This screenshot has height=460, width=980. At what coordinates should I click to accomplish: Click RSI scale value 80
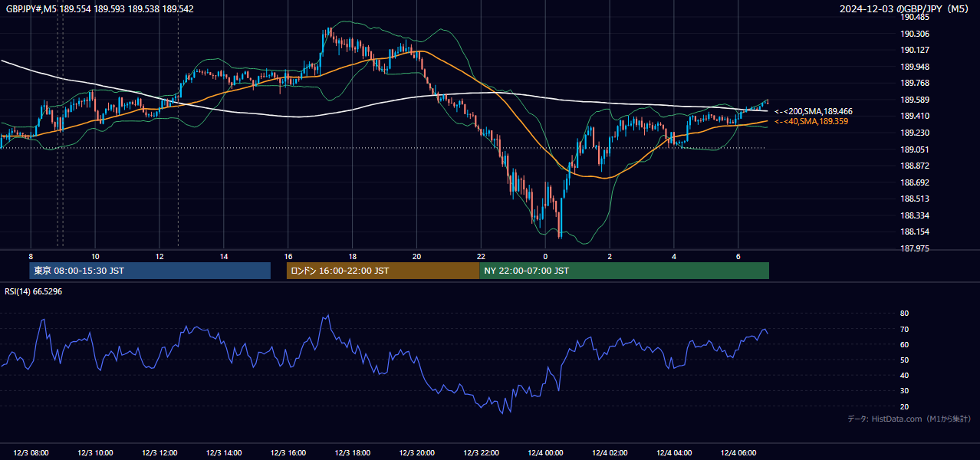(x=904, y=314)
